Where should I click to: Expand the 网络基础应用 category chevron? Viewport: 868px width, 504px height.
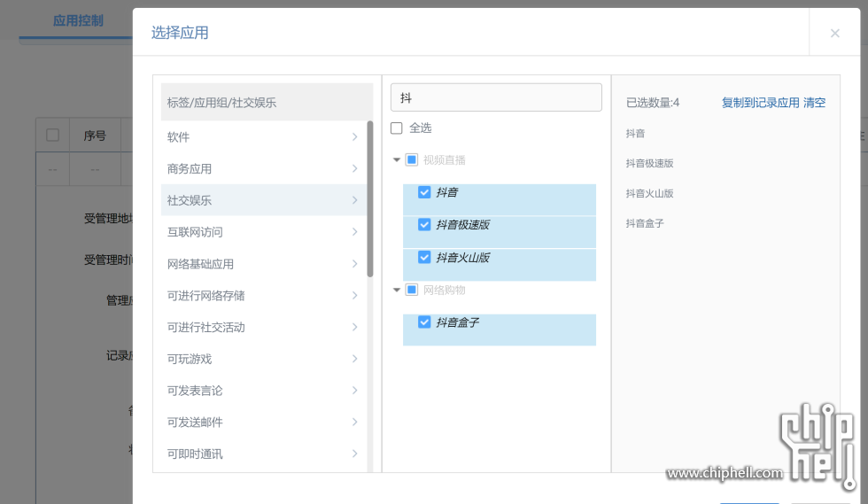point(355,264)
